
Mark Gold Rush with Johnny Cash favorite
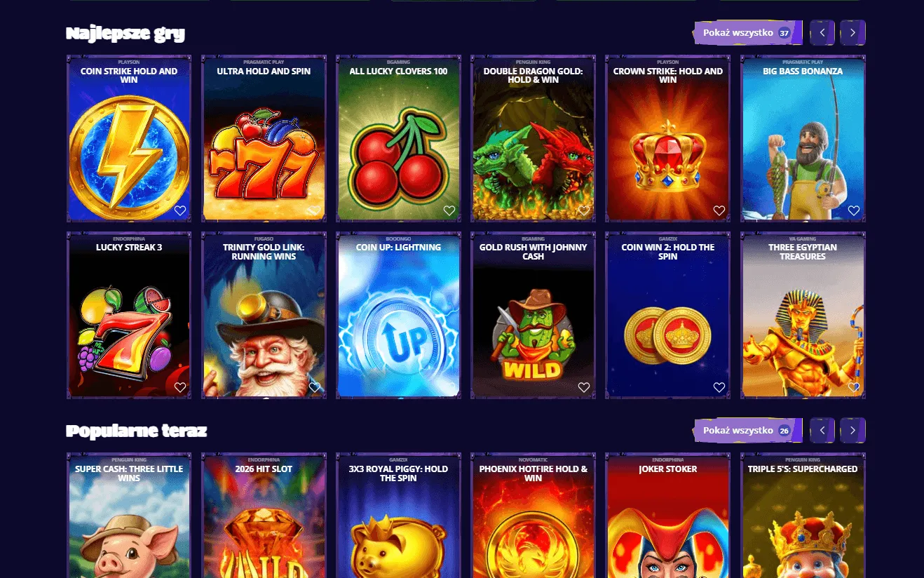pos(584,387)
